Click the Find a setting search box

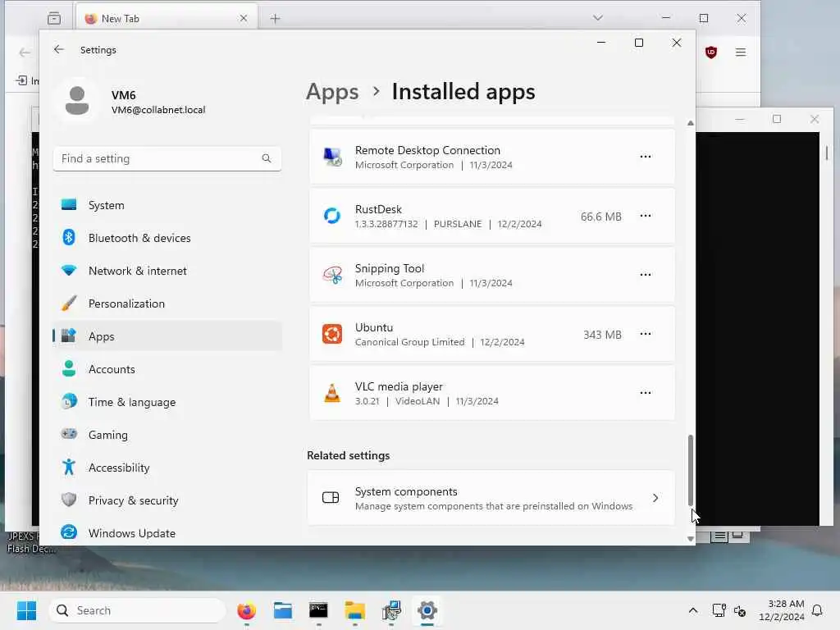tap(167, 158)
